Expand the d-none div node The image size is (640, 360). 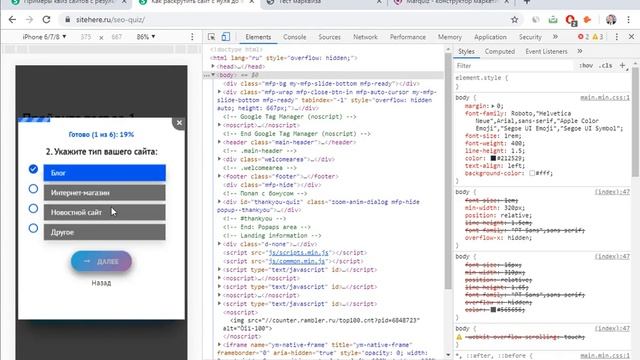coord(219,244)
